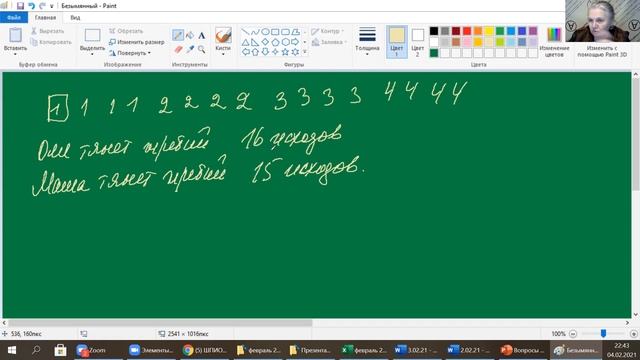Click Copy (Копировать)
This screenshot has height=360, width=640.
51,42
